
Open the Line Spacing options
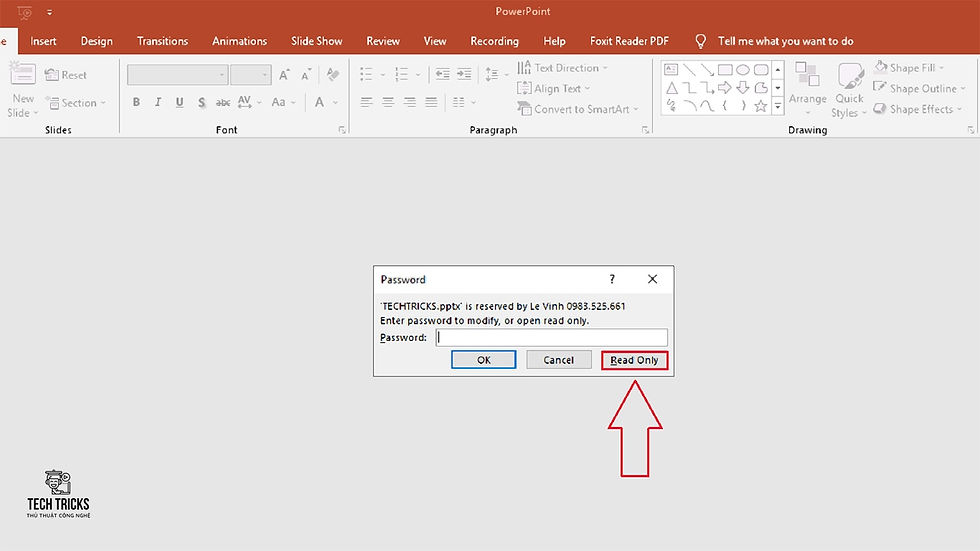click(497, 74)
